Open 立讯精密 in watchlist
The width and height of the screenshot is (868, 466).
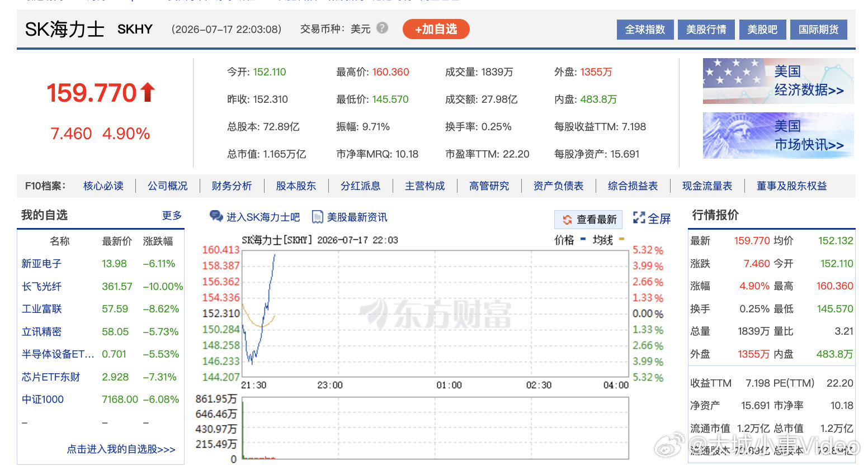coord(41,332)
